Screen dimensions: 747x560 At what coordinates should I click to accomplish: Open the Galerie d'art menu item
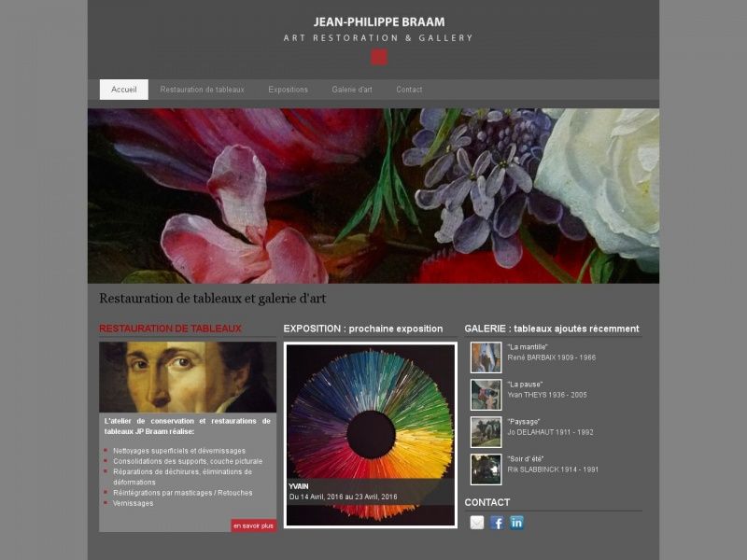(x=352, y=90)
